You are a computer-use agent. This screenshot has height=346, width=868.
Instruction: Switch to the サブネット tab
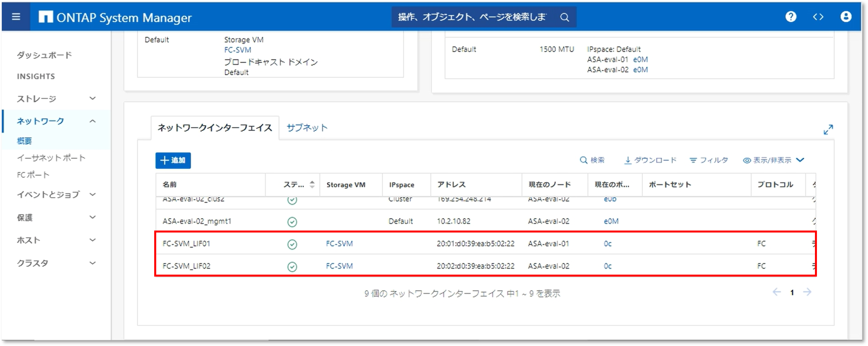(x=307, y=128)
